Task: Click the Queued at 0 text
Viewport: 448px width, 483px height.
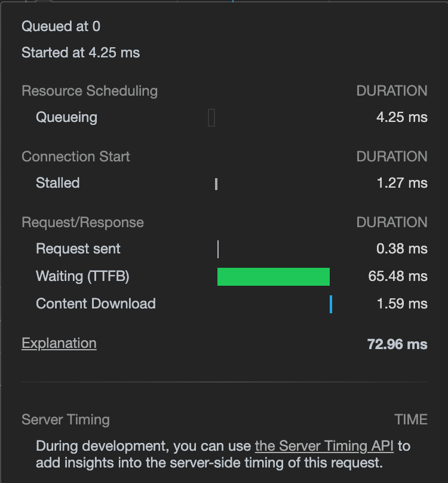Action: (61, 26)
